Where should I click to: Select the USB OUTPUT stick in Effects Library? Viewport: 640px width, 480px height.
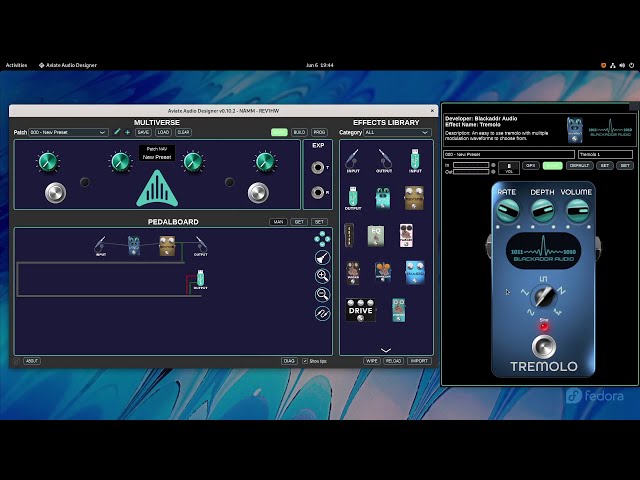(x=353, y=198)
